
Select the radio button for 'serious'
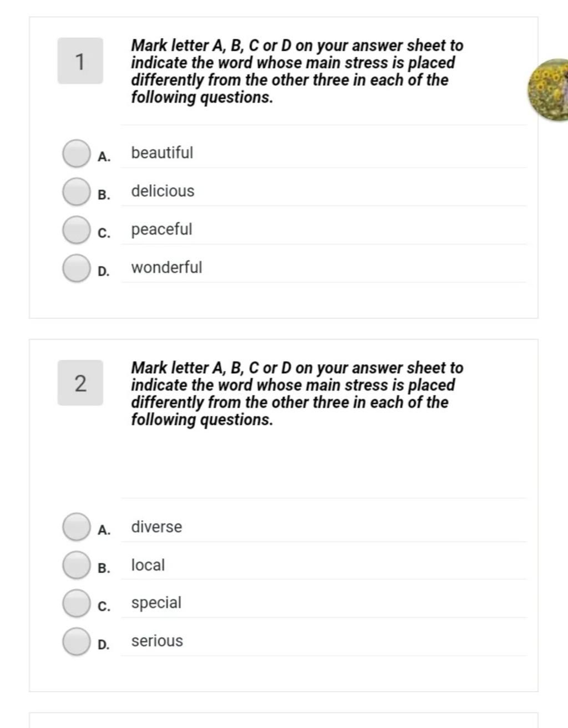coord(76,642)
